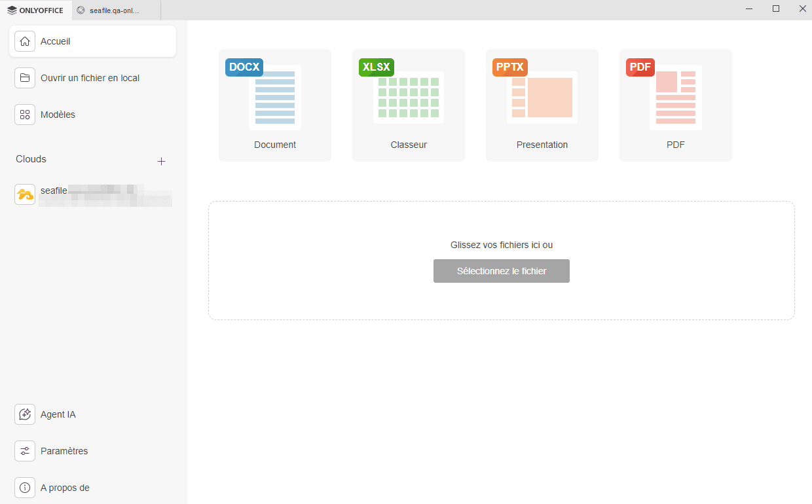
Task: Create a new PPTX Presentation
Action: tap(542, 105)
